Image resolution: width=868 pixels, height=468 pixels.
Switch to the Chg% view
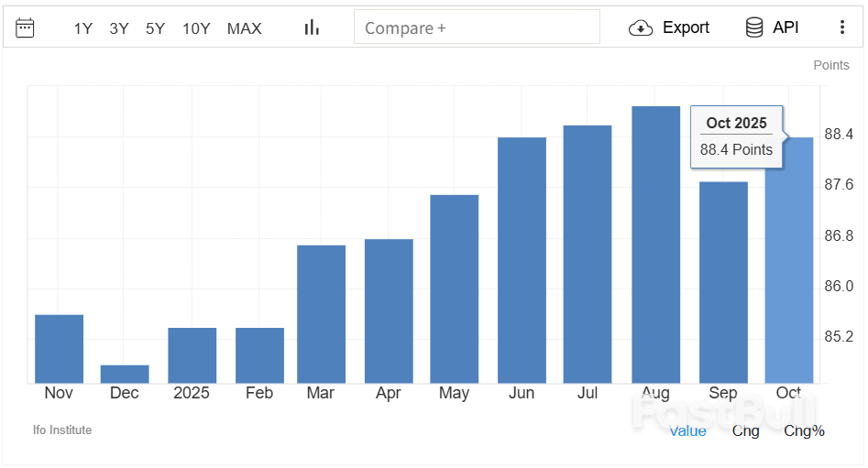[805, 430]
